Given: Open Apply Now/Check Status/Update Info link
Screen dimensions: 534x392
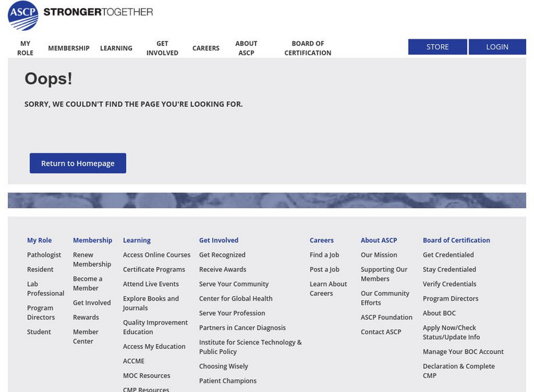Looking at the screenshot, I should click(x=451, y=333).
